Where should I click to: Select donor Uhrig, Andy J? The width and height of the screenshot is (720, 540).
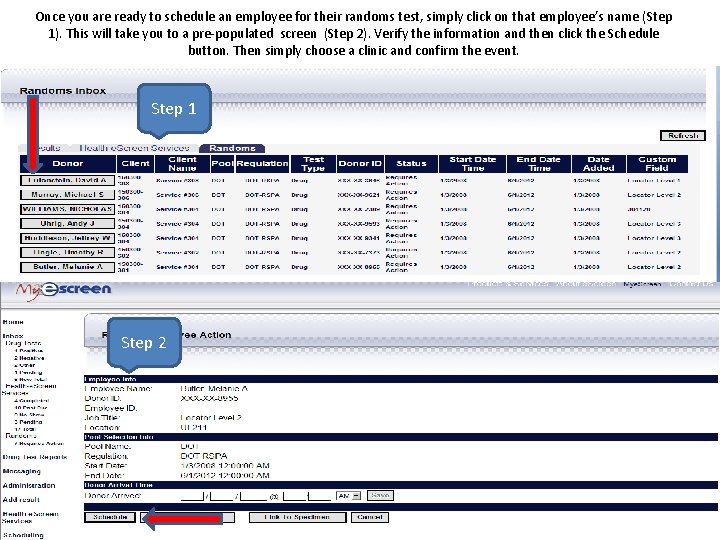pyautogui.click(x=67, y=224)
